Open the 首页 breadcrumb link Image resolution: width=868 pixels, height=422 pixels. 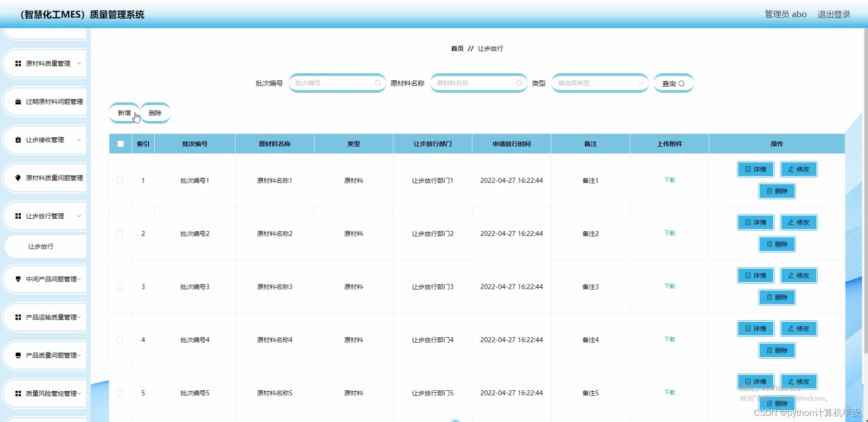pos(456,48)
